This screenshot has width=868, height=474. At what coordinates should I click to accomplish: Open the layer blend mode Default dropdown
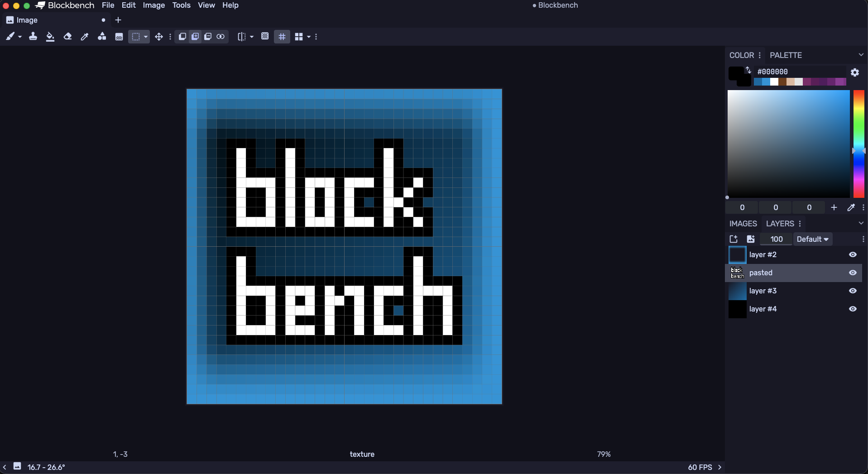[813, 239]
